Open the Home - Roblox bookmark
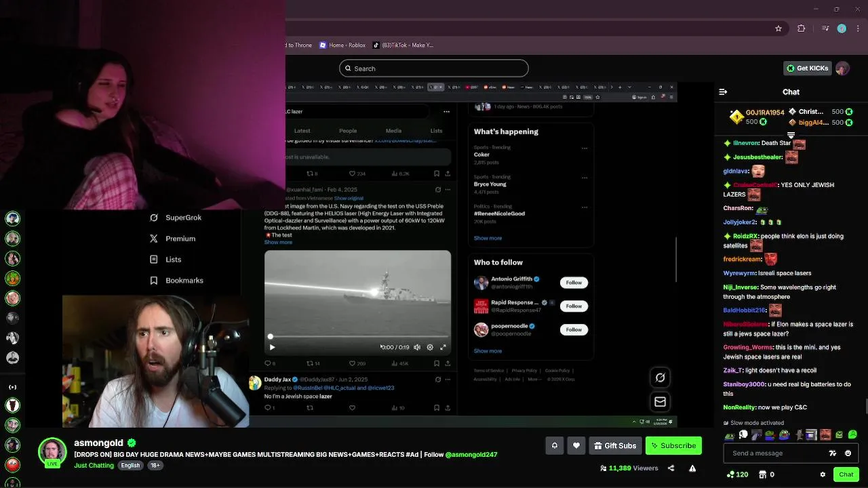The height and width of the screenshot is (488, 868). (x=343, y=45)
